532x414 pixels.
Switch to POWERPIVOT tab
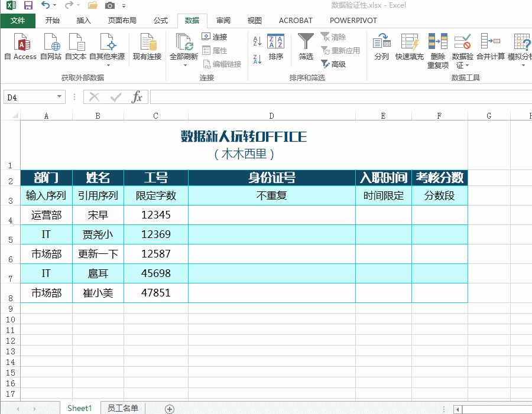353,21
